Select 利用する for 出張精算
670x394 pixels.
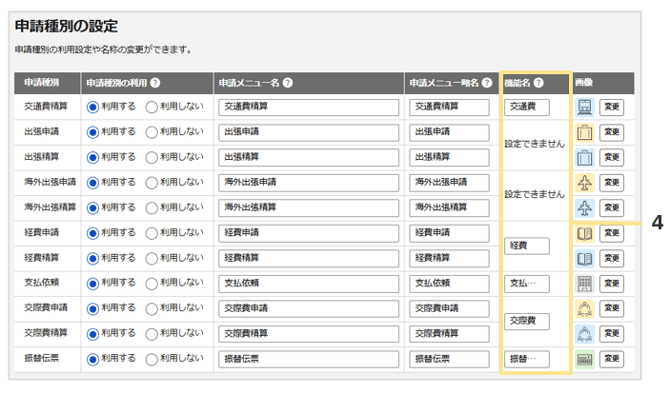pos(93,158)
